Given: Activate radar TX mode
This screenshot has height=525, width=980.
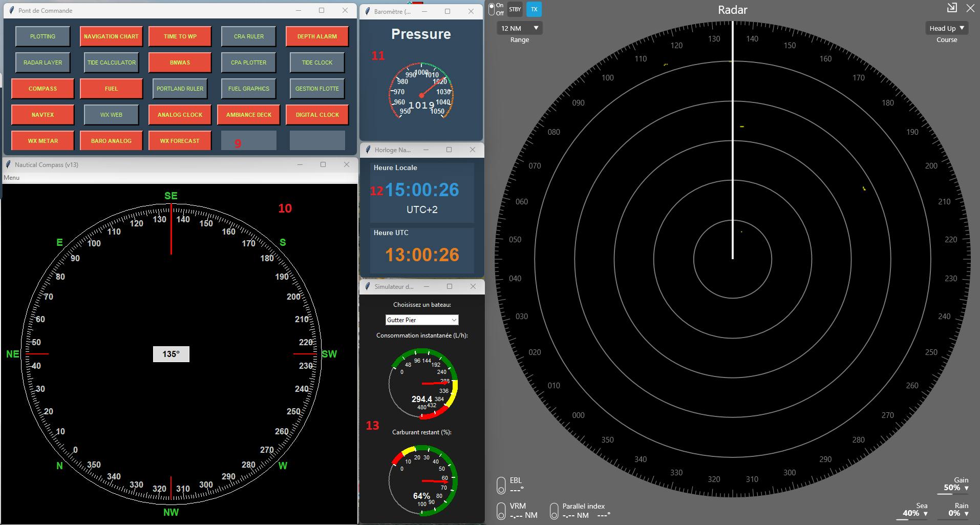Looking at the screenshot, I should click(x=534, y=9).
